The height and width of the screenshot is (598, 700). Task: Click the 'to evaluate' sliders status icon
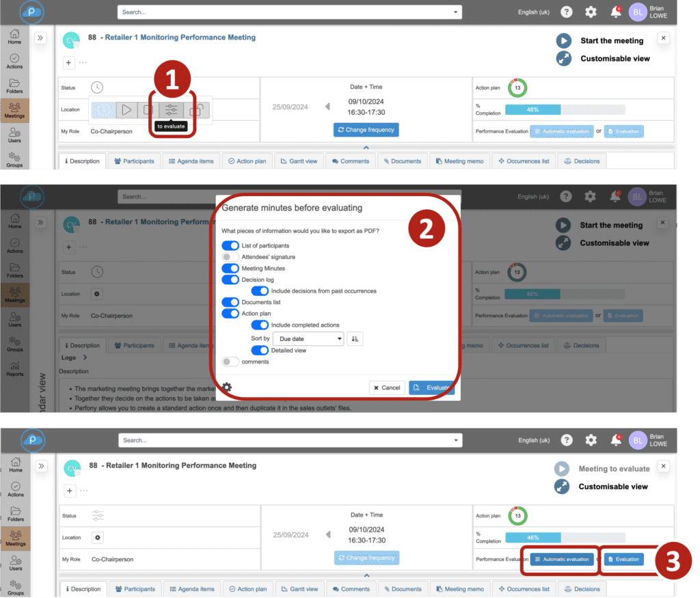[171, 109]
